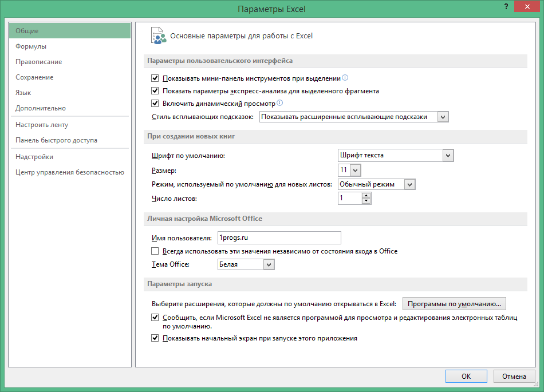Disable Включить динамический просмотр checkbox

[155, 103]
